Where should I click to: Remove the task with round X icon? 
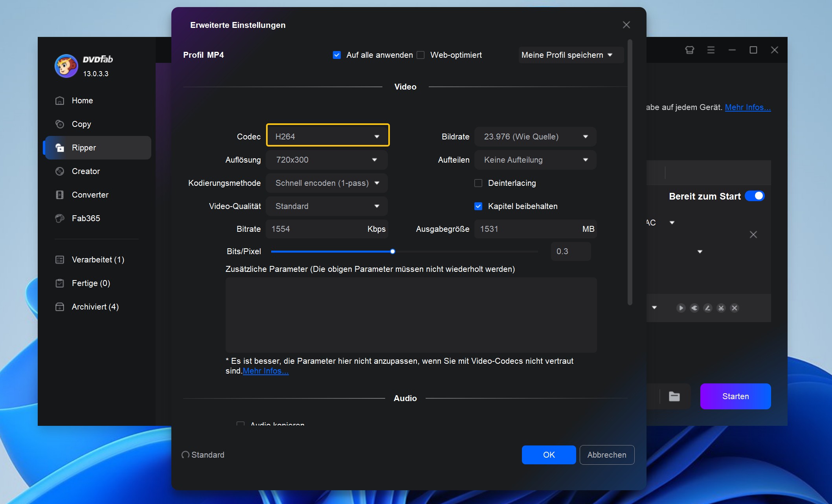(735, 308)
